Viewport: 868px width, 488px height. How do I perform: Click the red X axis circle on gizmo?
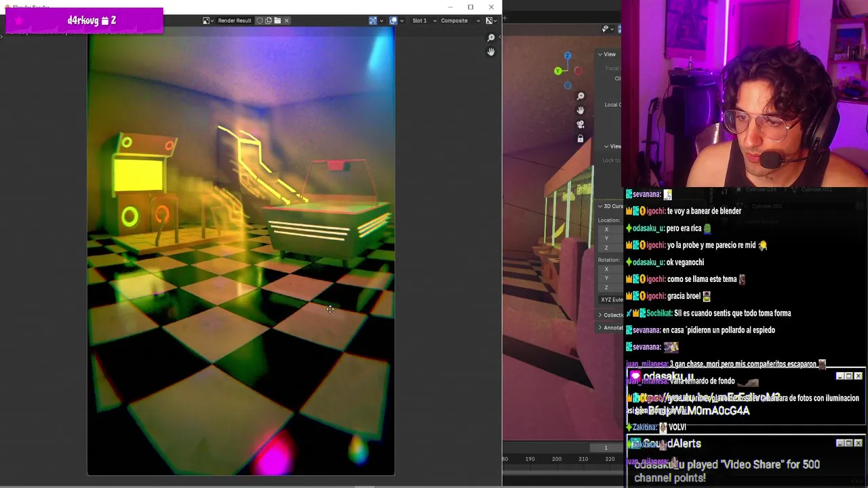578,70
